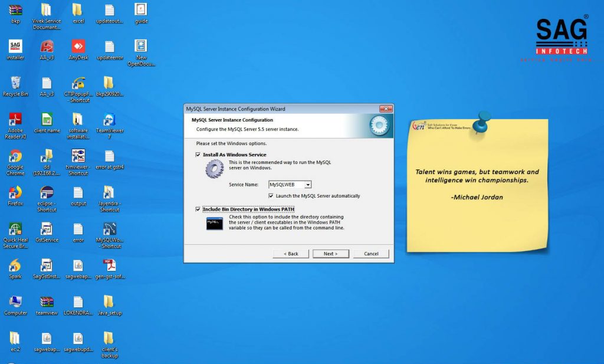Click the Next button in wizard
The height and width of the screenshot is (364, 604).
coord(330,254)
